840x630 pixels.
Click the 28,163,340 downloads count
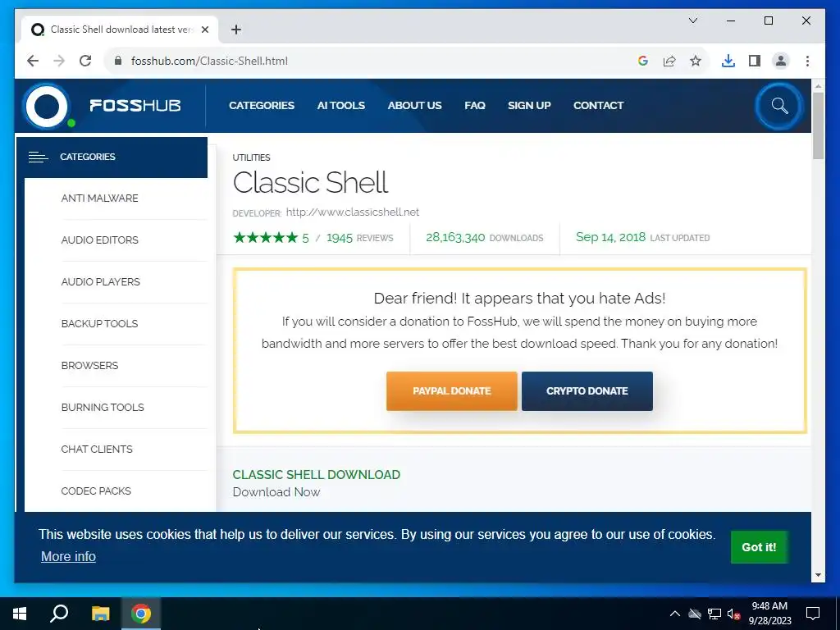(455, 237)
